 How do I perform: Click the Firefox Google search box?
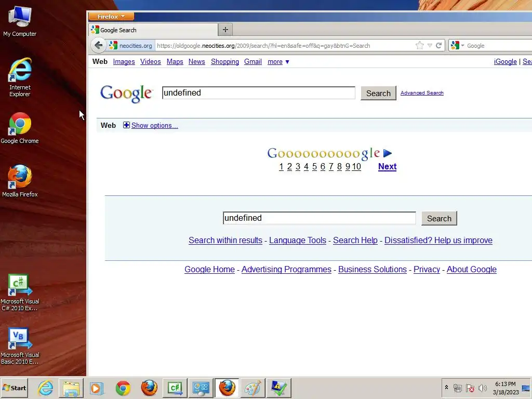pyautogui.click(x=499, y=46)
